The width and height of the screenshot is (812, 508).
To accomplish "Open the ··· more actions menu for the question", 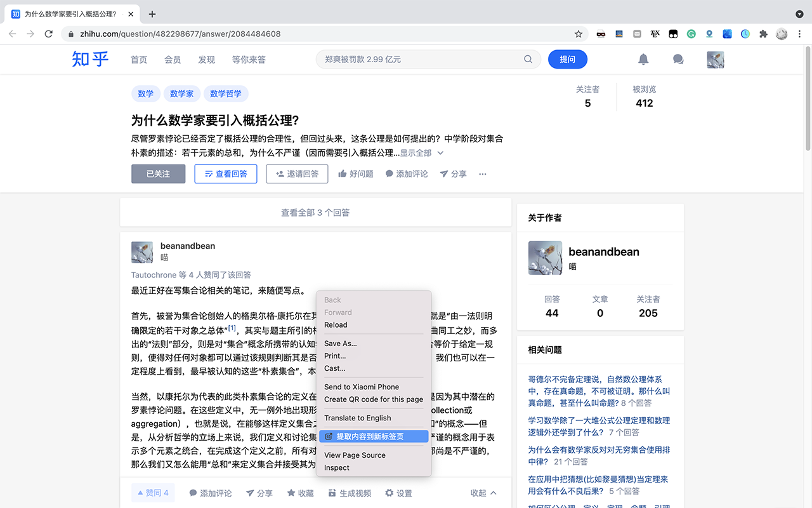I will 482,173.
